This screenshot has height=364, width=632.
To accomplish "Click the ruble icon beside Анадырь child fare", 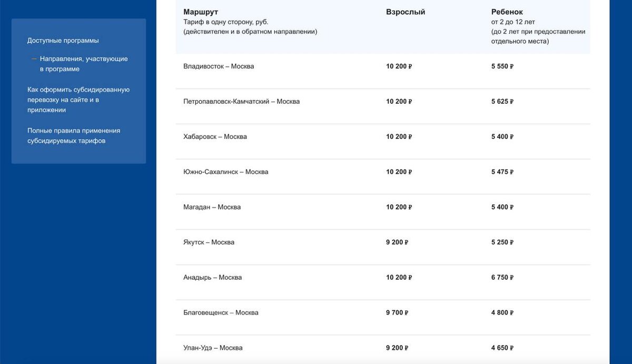I will (x=512, y=277).
